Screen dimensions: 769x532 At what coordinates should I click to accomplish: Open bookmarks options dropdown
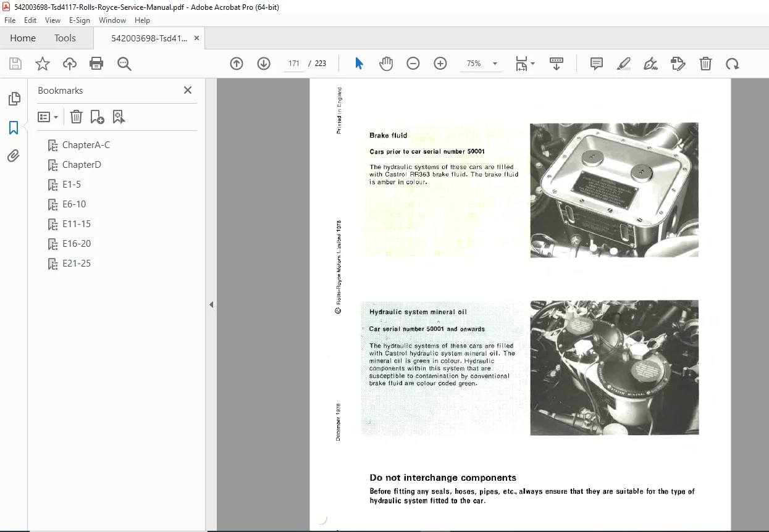[x=48, y=117]
